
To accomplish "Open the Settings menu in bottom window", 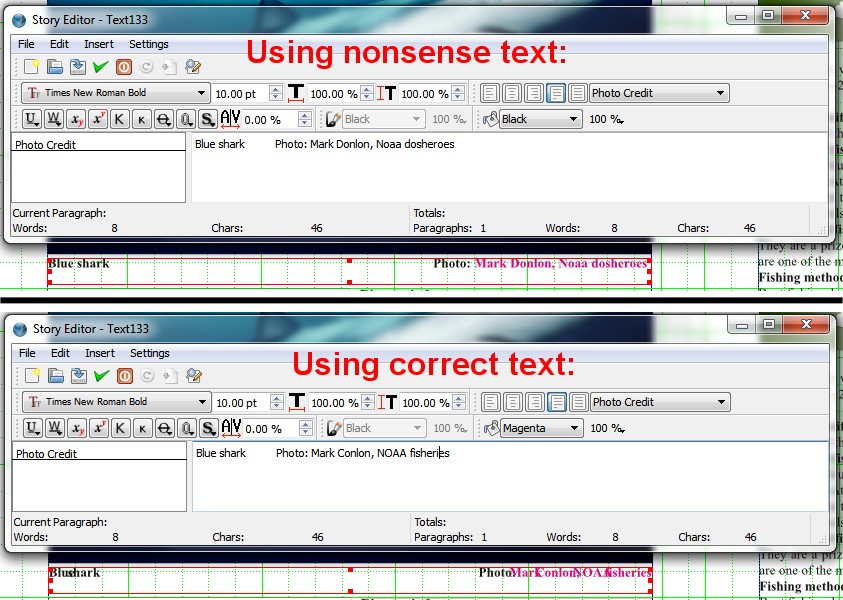I will [149, 353].
